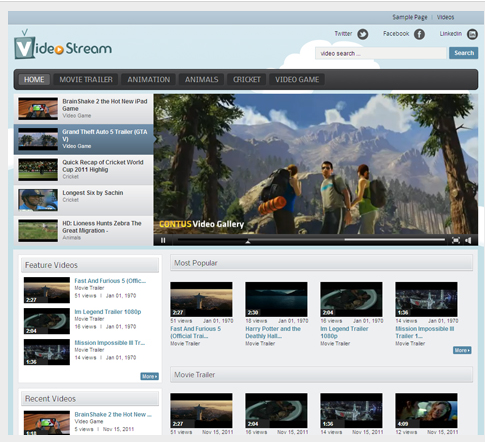Click the video player progress bar

pyautogui.click(x=311, y=240)
